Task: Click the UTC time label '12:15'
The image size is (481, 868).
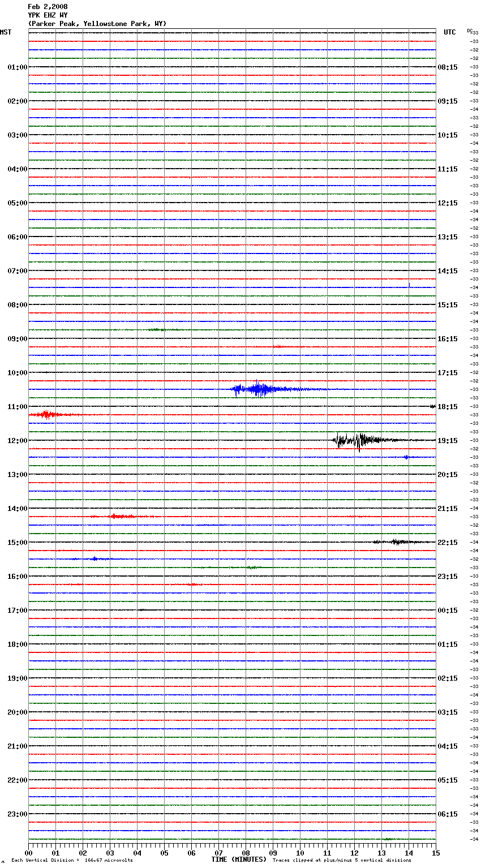Action: [448, 203]
